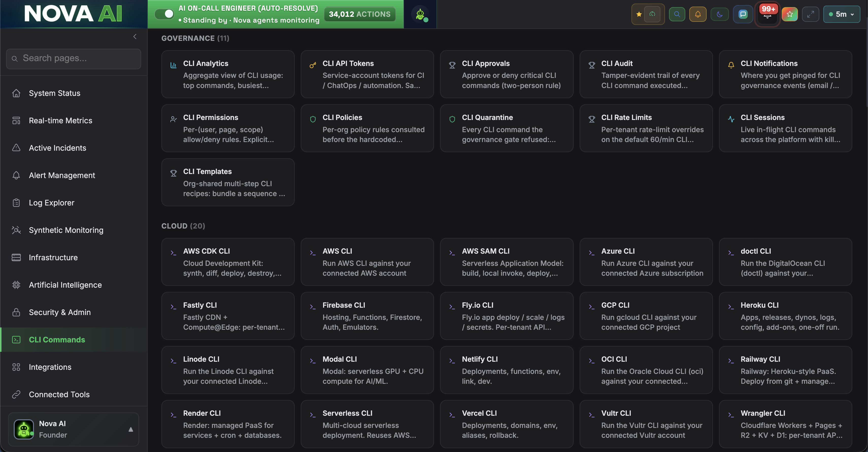Open the doctl CLI card
Screen dimensions: 868x452
point(786,262)
